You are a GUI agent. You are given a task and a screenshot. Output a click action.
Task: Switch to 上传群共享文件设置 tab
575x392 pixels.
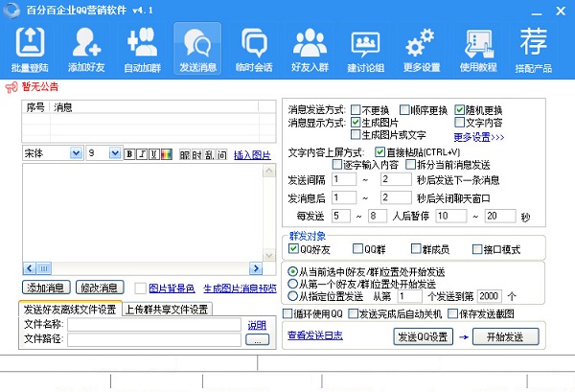point(166,309)
